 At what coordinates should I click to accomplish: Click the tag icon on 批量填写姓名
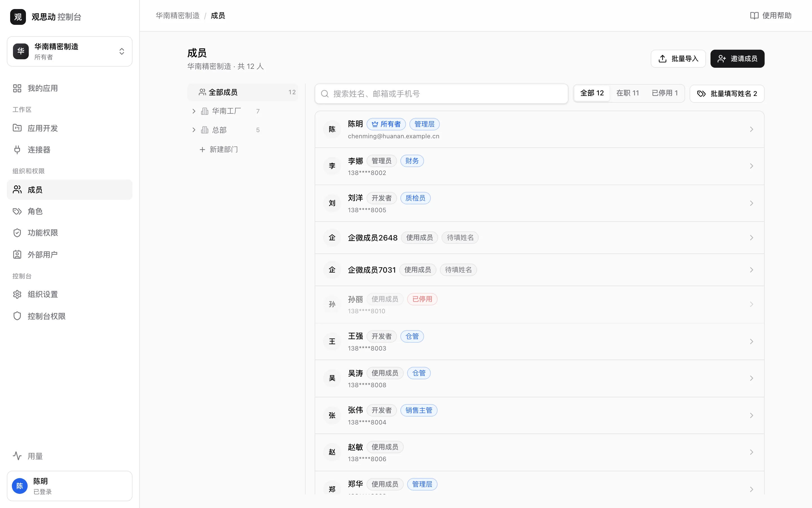click(x=701, y=94)
